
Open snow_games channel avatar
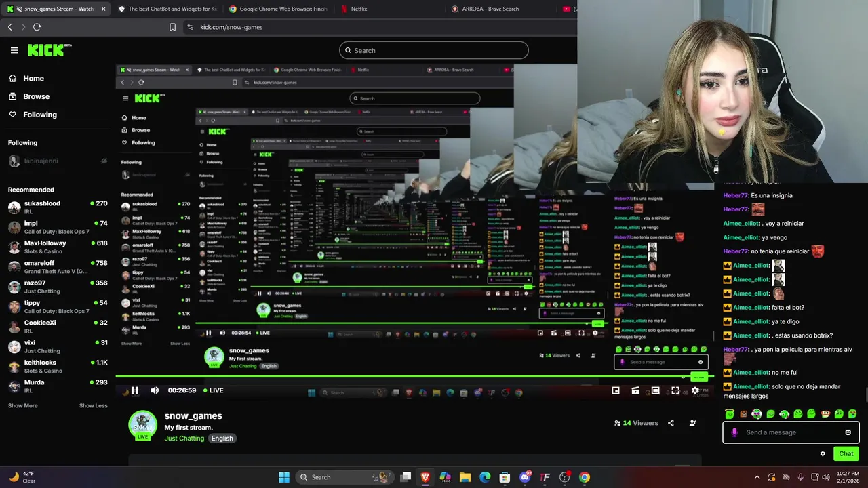coord(142,425)
